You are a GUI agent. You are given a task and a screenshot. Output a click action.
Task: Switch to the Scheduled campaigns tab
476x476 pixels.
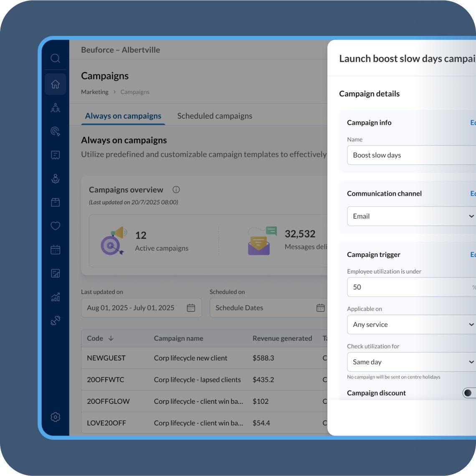pos(215,116)
